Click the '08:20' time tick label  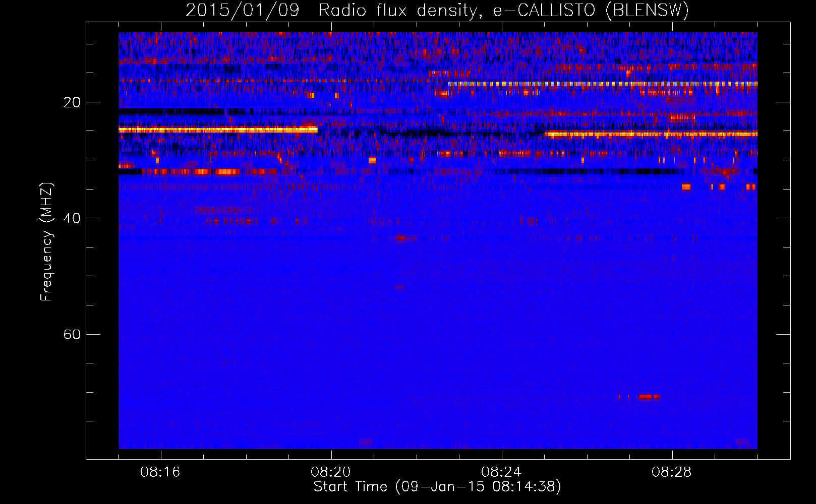331,472
